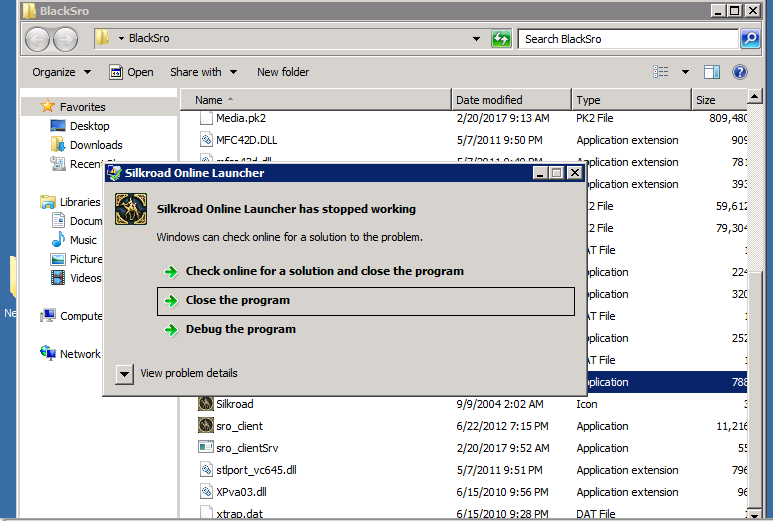Screen dimensions: 773x521
Task: Go back in BlackSro Explorer window
Action: coord(37,39)
